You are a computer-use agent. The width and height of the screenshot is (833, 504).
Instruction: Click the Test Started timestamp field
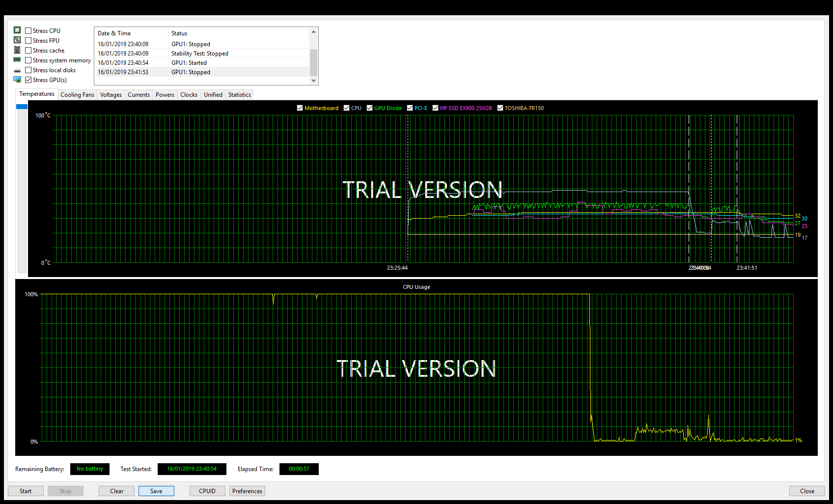click(192, 469)
